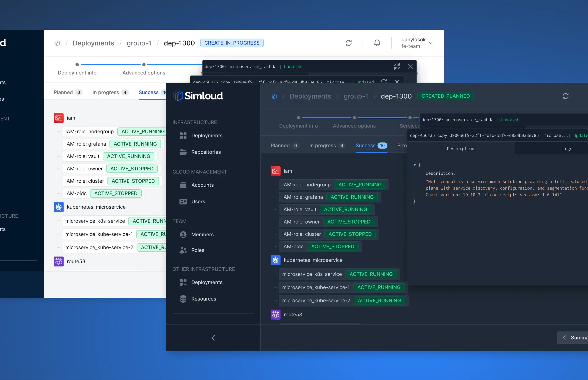
Task: Click iam service icon in light window
Action: pos(59,118)
